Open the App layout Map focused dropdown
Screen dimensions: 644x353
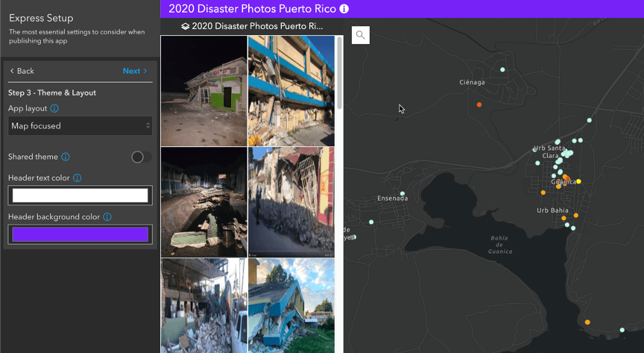(x=80, y=126)
